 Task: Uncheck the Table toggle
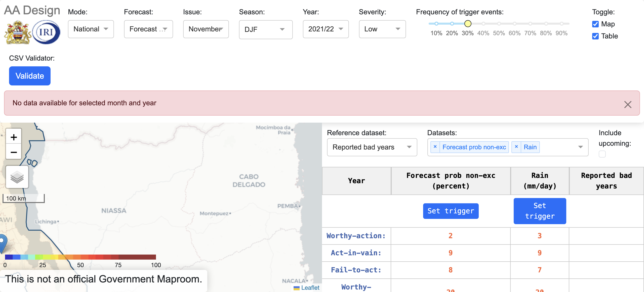[x=595, y=36]
